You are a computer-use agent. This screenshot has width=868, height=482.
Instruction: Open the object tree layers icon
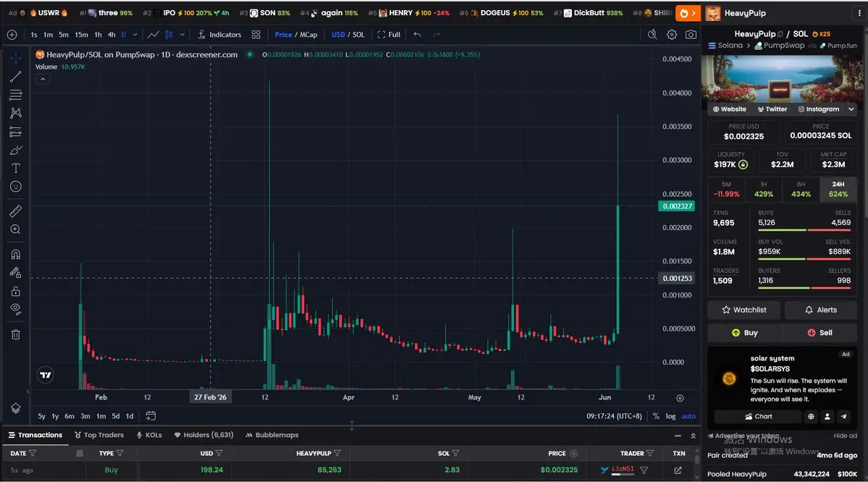click(x=15, y=408)
